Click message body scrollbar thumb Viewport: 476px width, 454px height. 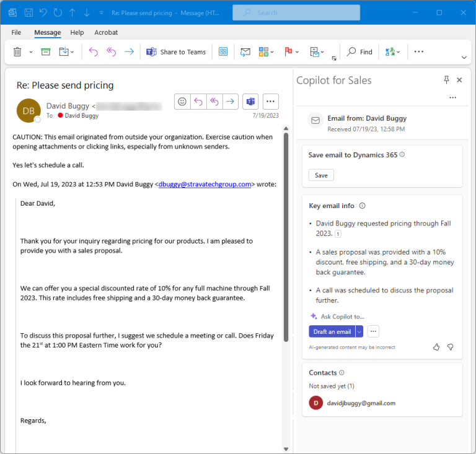[286, 237]
